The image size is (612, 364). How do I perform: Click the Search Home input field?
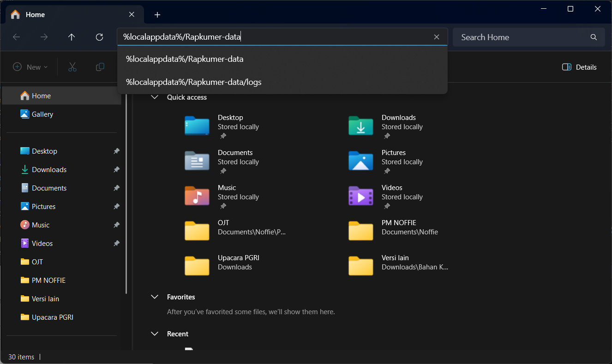[x=522, y=37]
